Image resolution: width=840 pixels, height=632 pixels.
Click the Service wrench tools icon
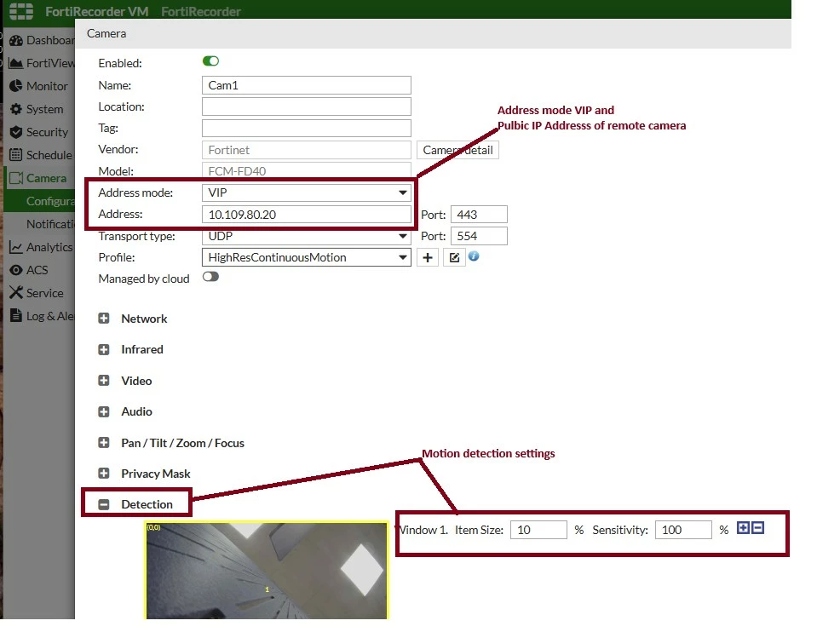coord(16,292)
